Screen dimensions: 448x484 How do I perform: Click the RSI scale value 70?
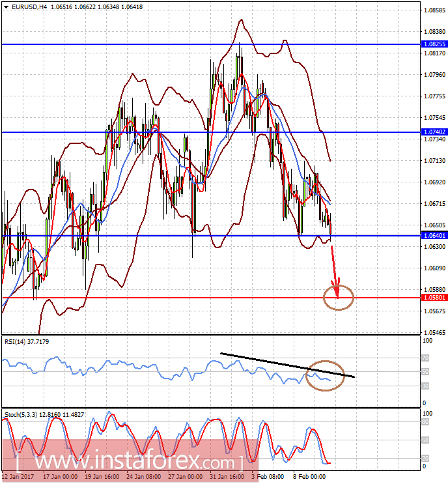(x=425, y=358)
